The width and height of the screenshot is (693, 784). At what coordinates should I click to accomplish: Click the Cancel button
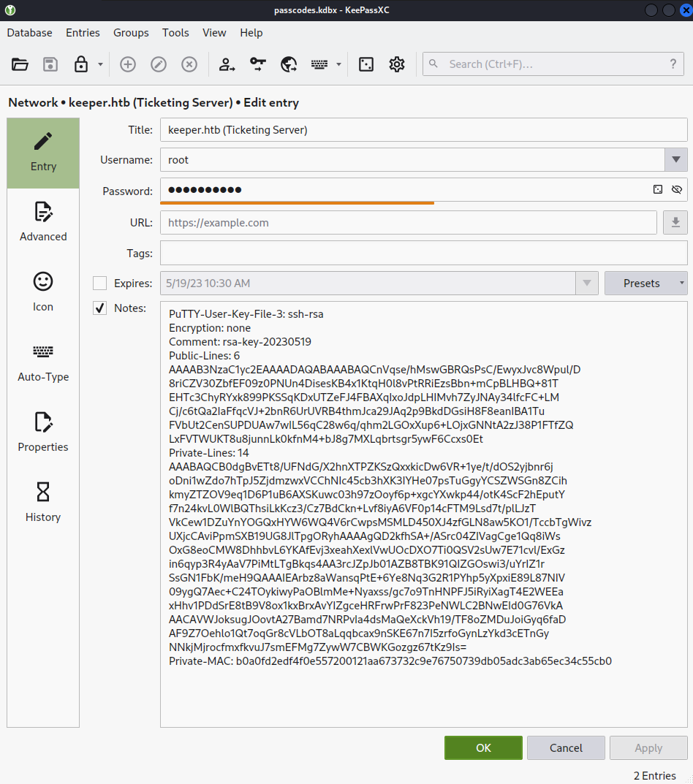(x=566, y=748)
